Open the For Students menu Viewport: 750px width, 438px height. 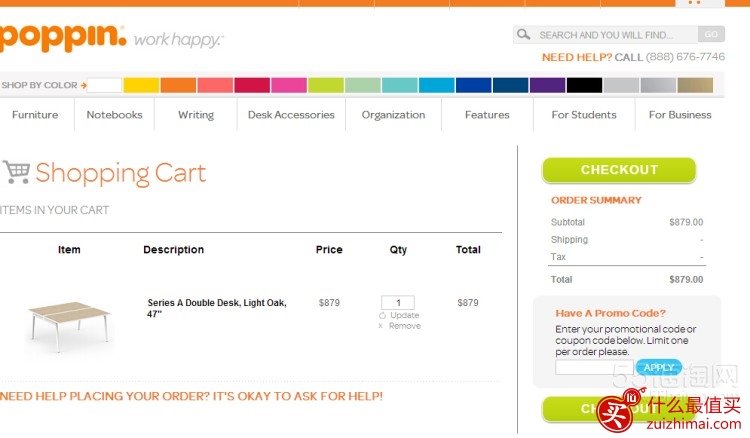[584, 115]
